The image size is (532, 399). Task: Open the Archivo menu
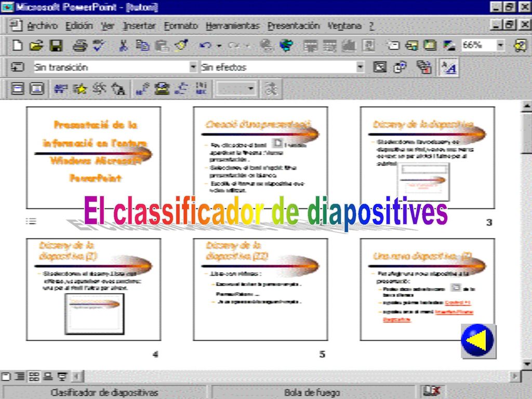pos(42,25)
